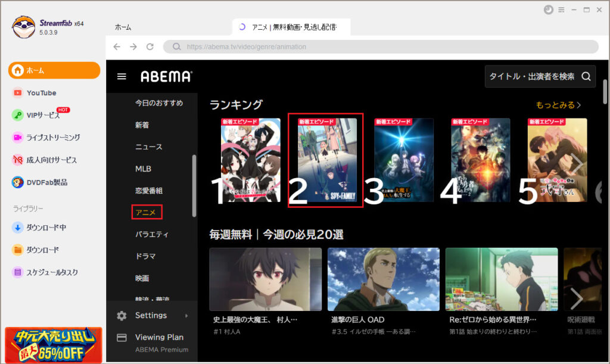Viewport: 610px width, 364px height.
Task: Maximize the StreamFab window
Action: tap(587, 10)
